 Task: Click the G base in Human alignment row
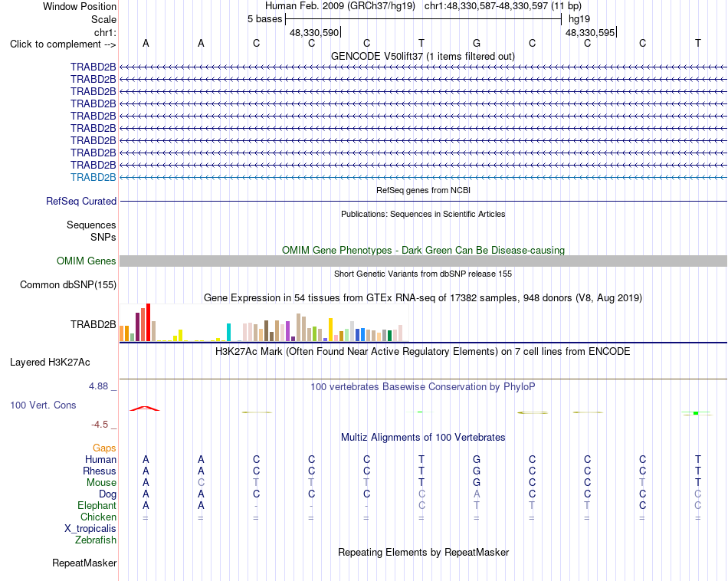[477, 459]
